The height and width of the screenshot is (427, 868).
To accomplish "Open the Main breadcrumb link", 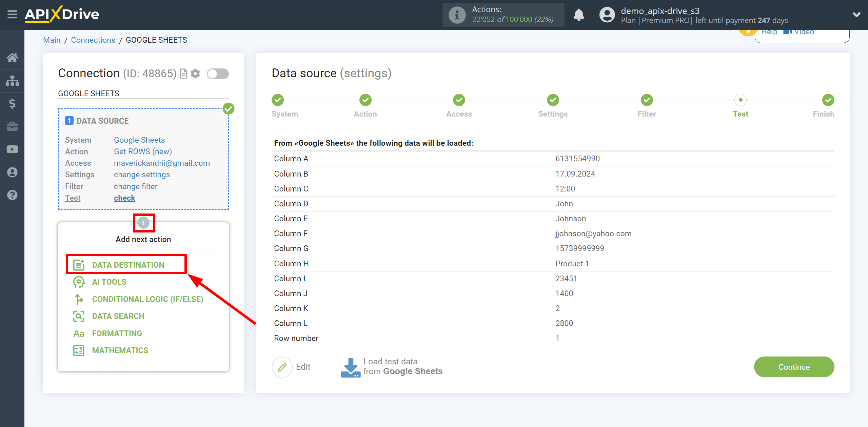I will [x=52, y=40].
